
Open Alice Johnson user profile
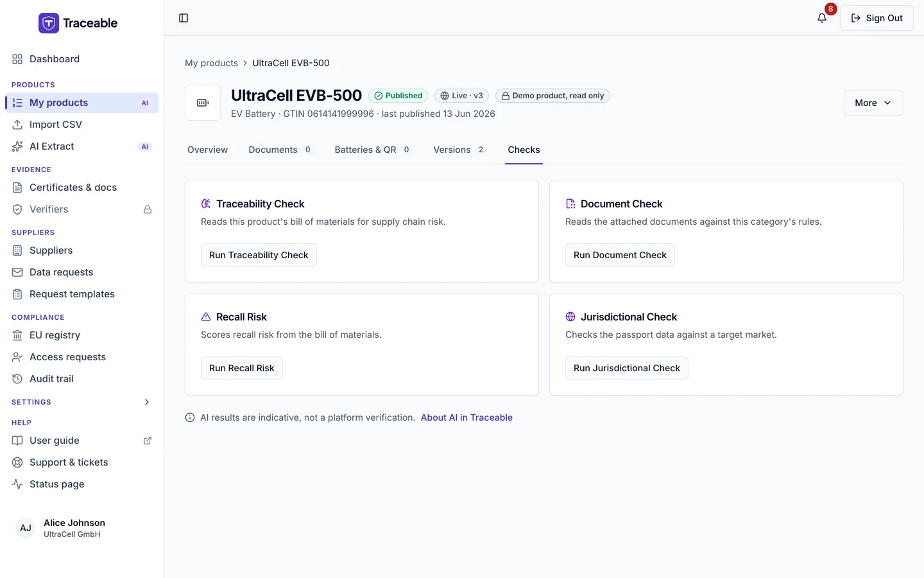click(x=81, y=528)
